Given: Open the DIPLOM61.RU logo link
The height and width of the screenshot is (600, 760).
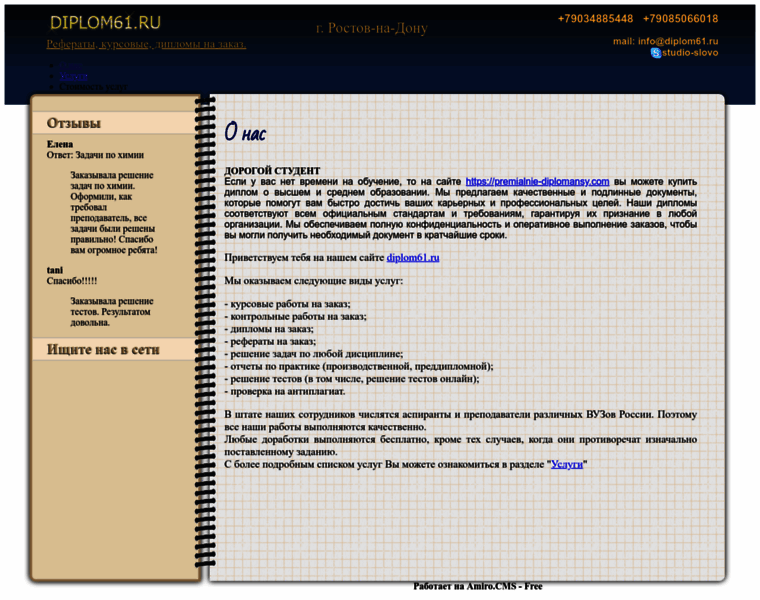Looking at the screenshot, I should point(105,22).
